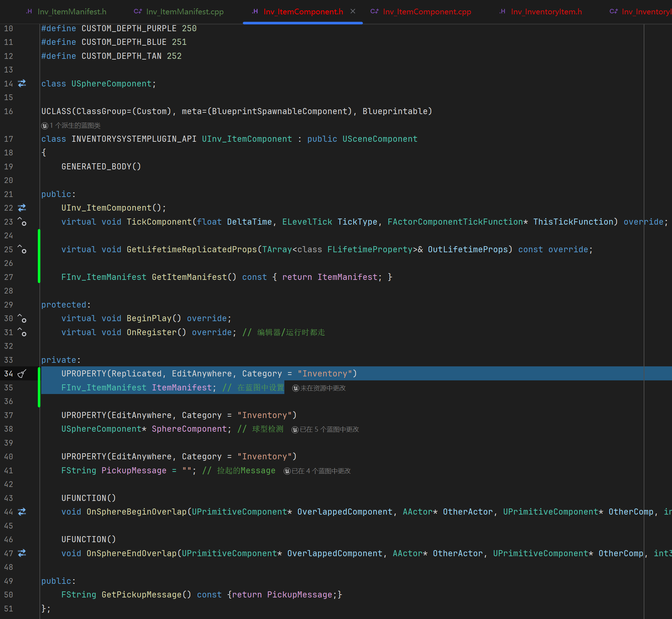Close the Inv_ItemComponent.h tab

pos(353,11)
